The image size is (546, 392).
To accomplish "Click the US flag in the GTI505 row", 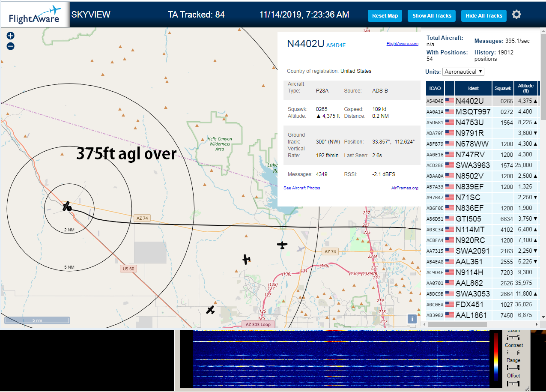I will 450,219.
